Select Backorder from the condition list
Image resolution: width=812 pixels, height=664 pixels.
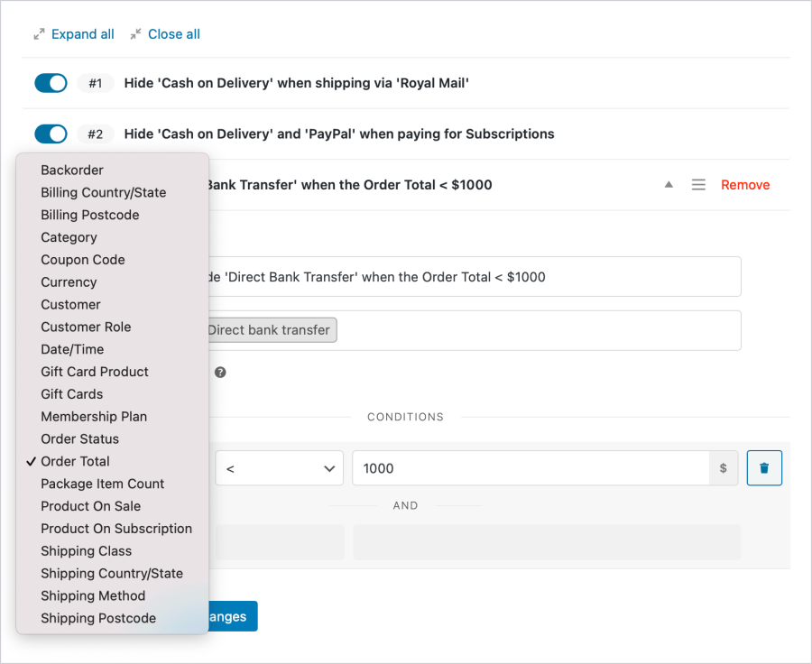point(72,170)
